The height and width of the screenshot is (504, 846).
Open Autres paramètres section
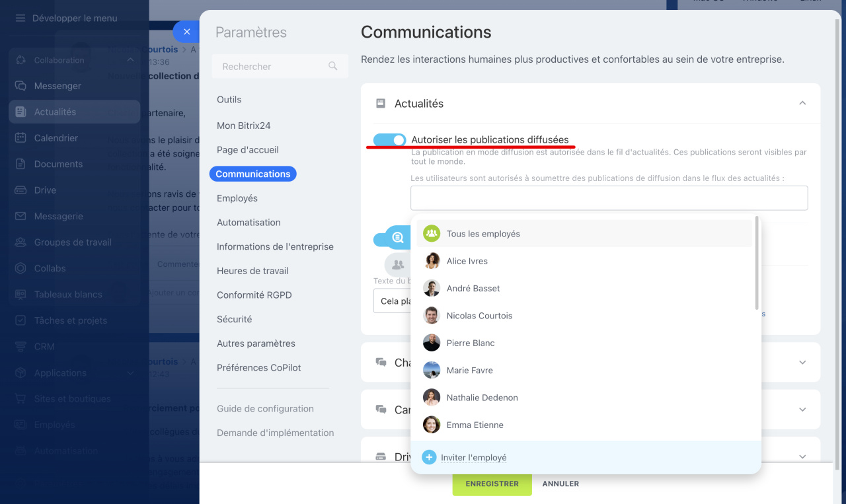256,343
